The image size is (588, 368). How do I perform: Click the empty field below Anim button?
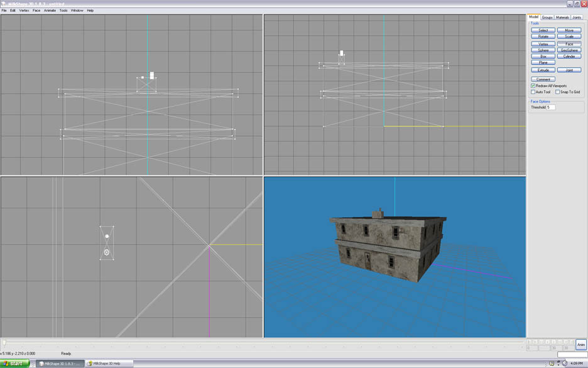pyautogui.click(x=572, y=355)
